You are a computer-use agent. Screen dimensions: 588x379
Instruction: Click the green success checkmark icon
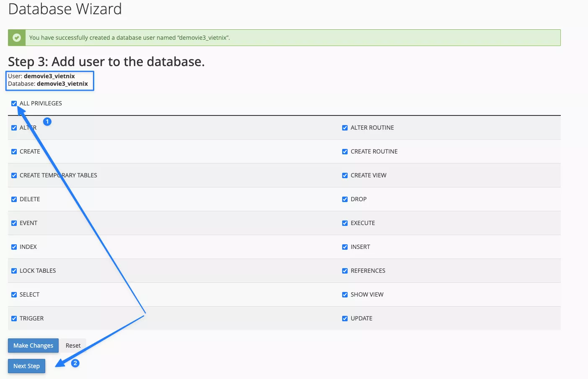[x=16, y=37]
